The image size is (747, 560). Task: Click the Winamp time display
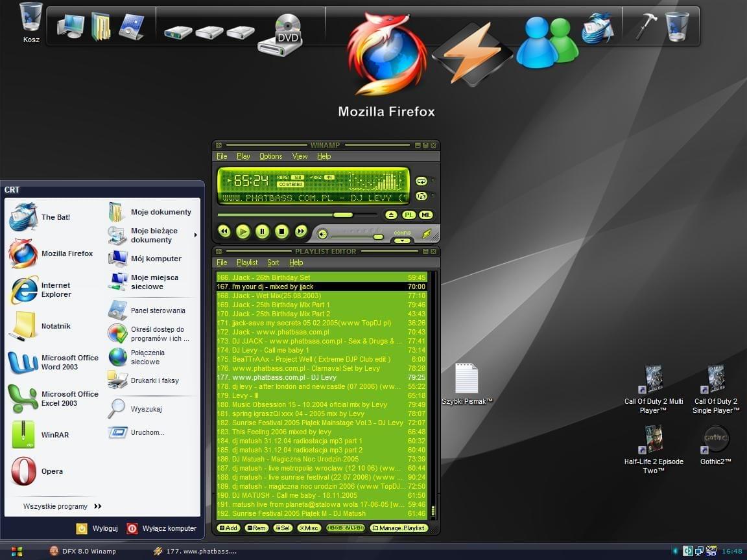(x=251, y=181)
